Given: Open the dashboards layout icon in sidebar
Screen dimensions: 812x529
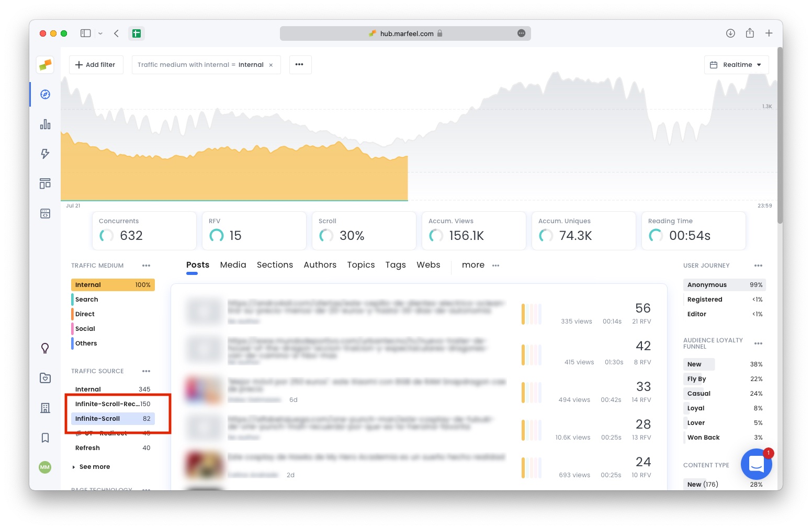Looking at the screenshot, I should (45, 183).
